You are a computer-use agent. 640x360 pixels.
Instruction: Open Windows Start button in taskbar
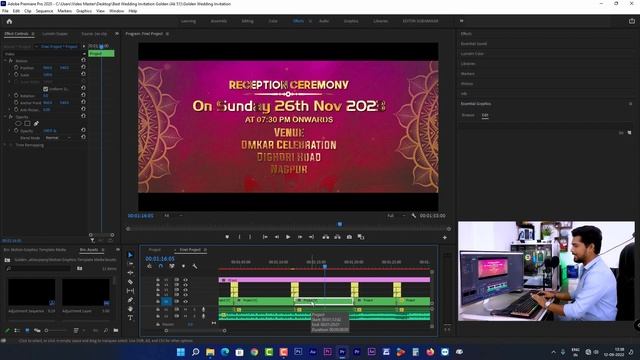tap(180, 352)
